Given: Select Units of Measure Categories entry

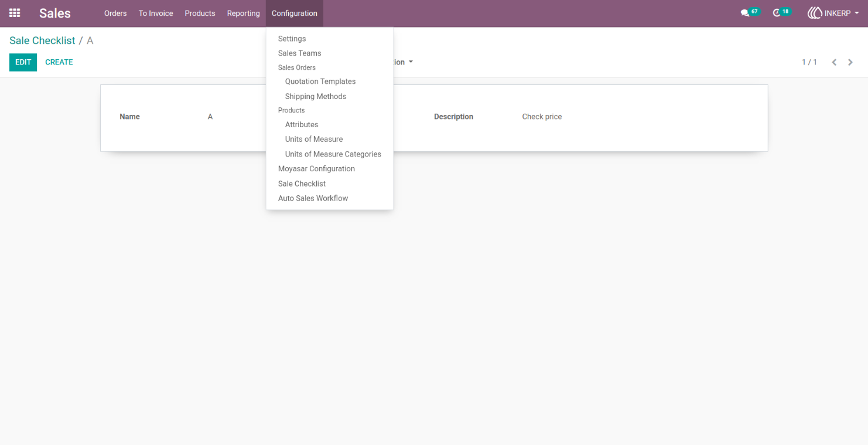Looking at the screenshot, I should [333, 154].
